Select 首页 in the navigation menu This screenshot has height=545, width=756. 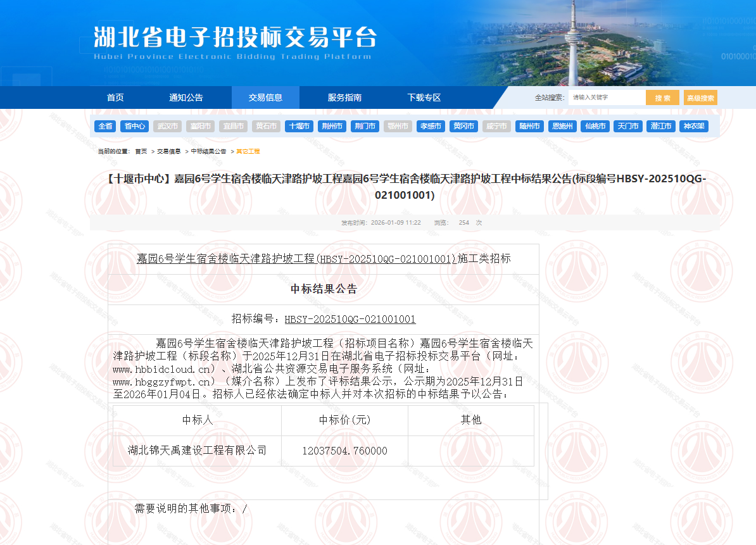[x=115, y=97]
